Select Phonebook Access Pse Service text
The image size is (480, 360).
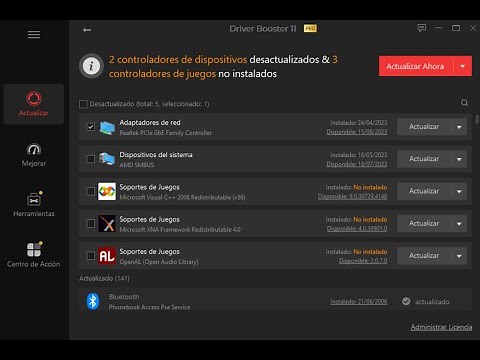click(x=149, y=307)
